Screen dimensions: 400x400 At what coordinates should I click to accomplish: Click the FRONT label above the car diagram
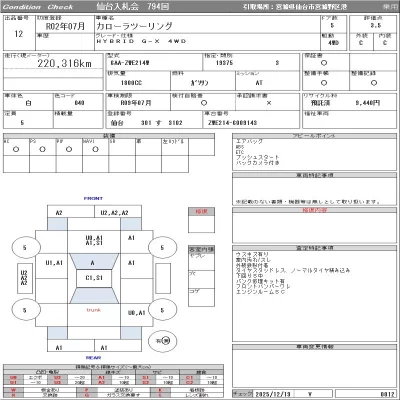[x=93, y=198]
